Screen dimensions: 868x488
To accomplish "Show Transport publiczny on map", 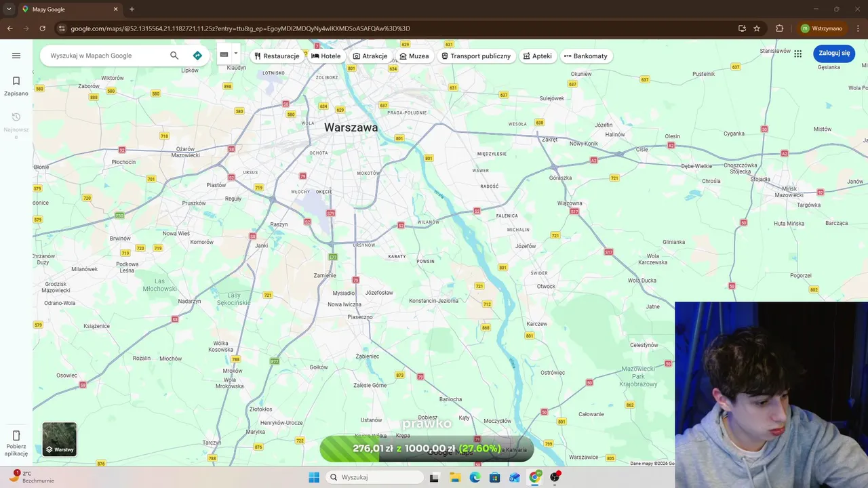I will point(476,56).
